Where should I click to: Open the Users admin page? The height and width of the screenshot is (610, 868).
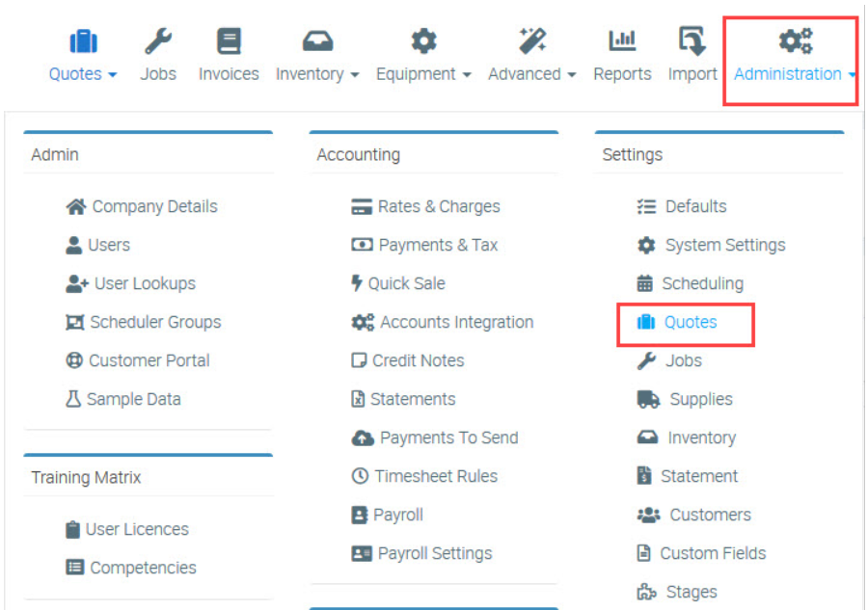tap(108, 245)
